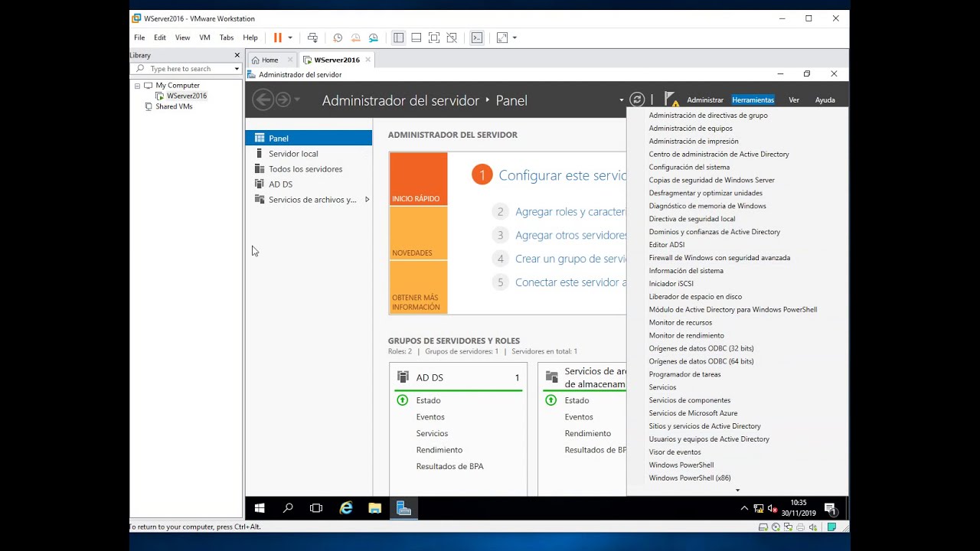Open the INICIO RÁPIDO tile
Screen dimensions: 980x551
(x=418, y=179)
